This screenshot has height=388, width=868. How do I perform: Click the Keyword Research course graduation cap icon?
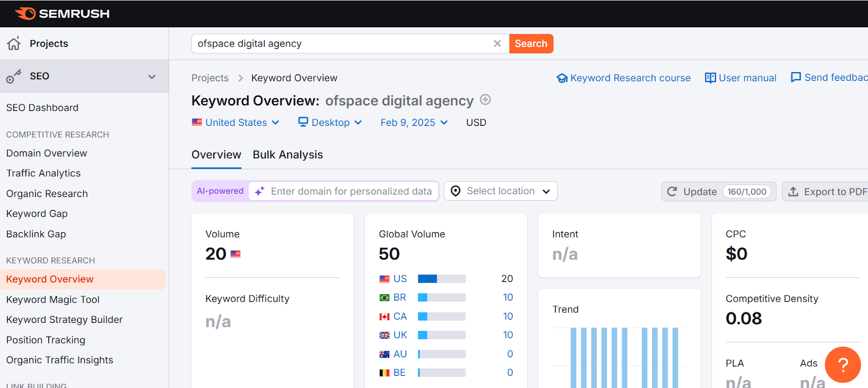[x=562, y=78]
